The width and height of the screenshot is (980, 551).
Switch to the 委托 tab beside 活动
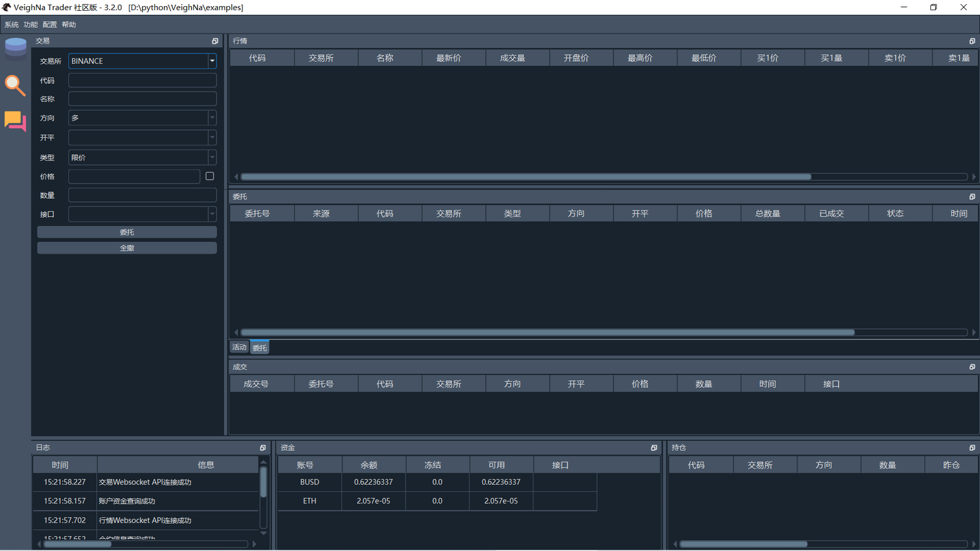click(260, 348)
